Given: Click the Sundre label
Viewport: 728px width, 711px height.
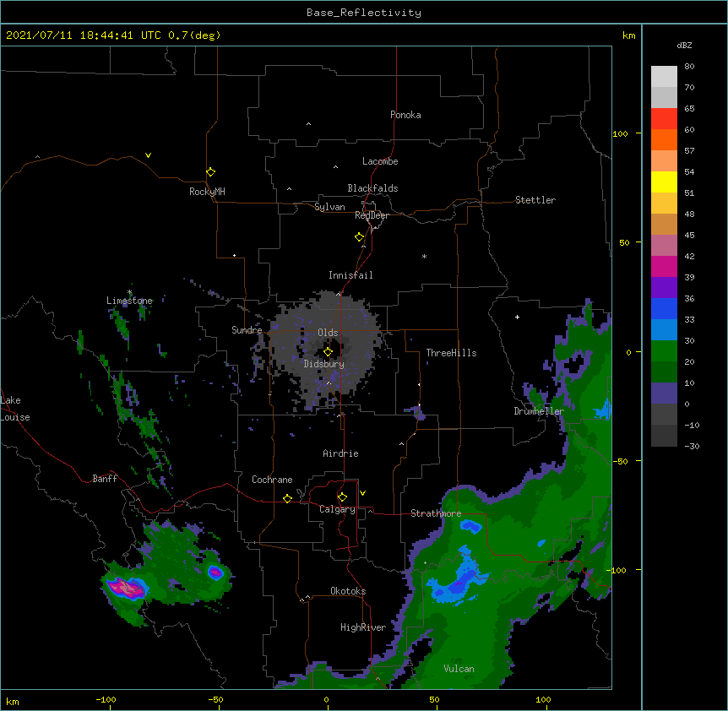Looking at the screenshot, I should [247, 330].
